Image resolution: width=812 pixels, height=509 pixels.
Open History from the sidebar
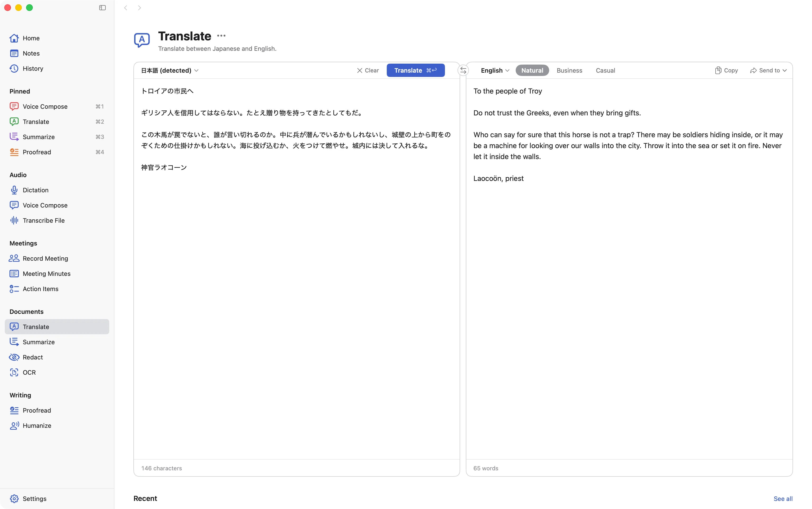tap(57, 68)
